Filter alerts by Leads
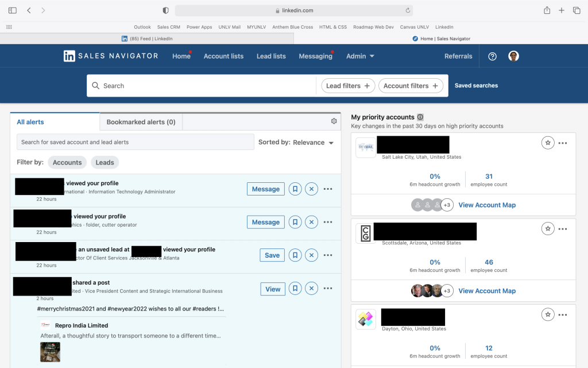The width and height of the screenshot is (588, 368). click(105, 162)
